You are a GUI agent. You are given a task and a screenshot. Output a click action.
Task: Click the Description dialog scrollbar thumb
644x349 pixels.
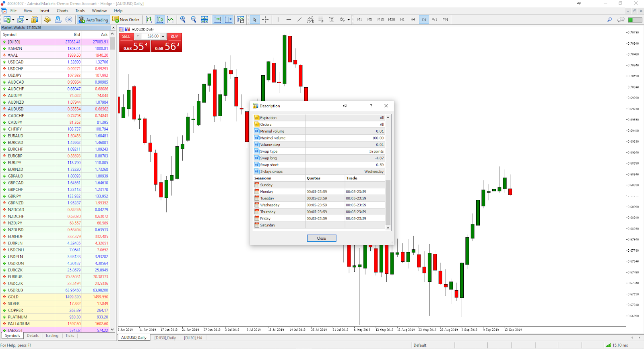(x=388, y=202)
